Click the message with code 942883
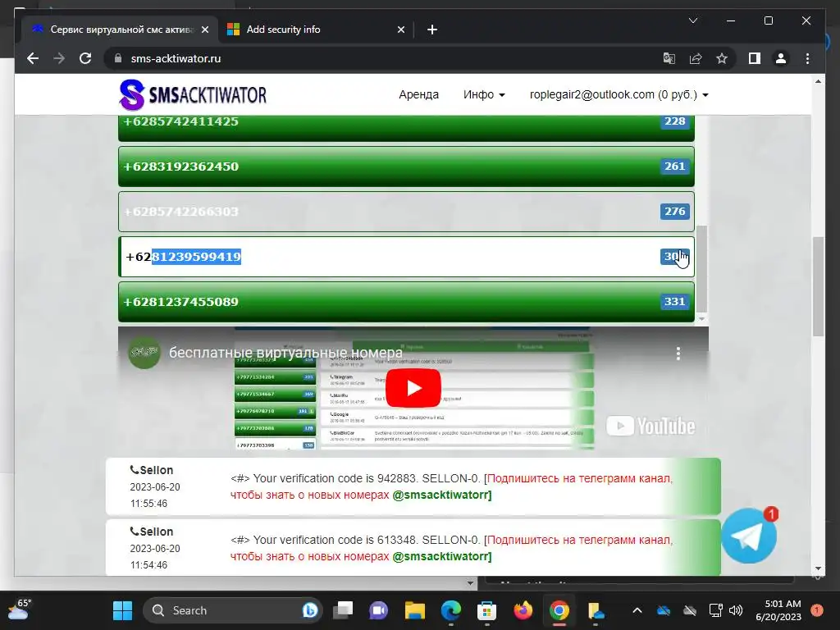Viewport: 840px width, 630px height. pyautogui.click(x=413, y=486)
